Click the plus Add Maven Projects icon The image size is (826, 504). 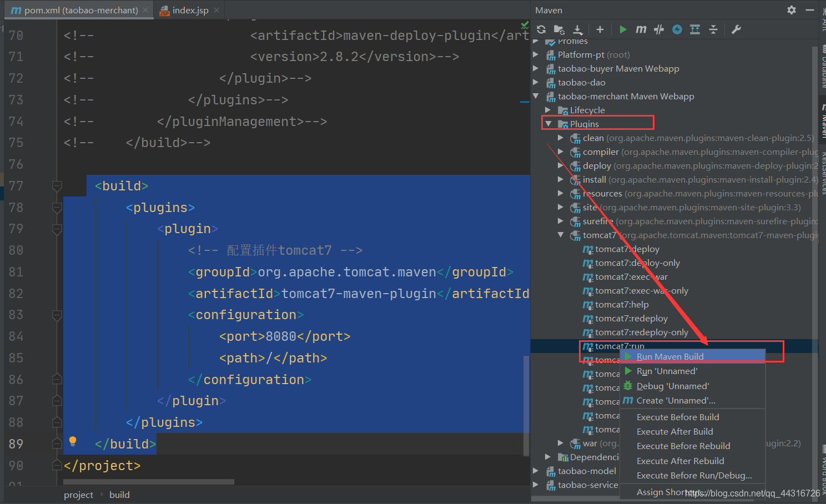[600, 29]
